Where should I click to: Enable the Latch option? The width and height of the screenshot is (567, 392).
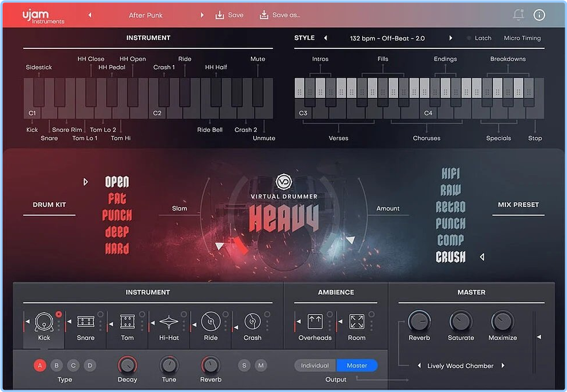click(479, 38)
